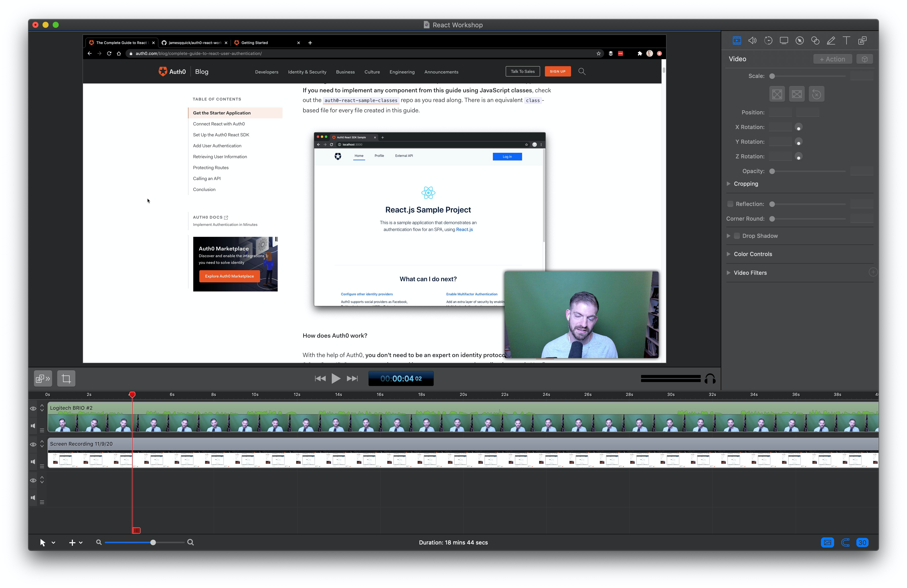Toggle the blue thumbnails icon at bottom right
This screenshot has height=588, width=907.
pos(827,542)
